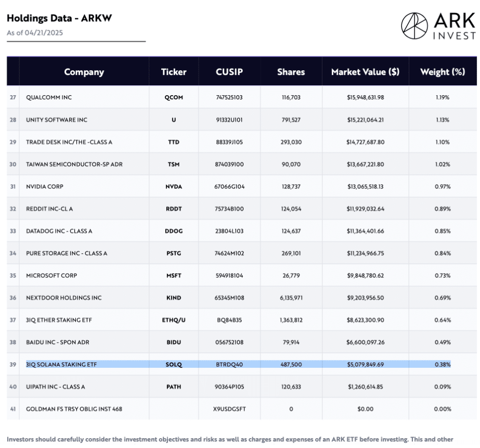The width and height of the screenshot is (480, 448).
Task: Click the MSFT ticker
Action: (x=174, y=276)
